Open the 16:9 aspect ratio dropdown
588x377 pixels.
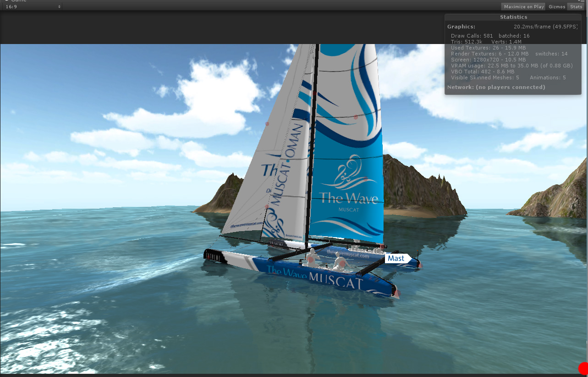click(x=33, y=6)
